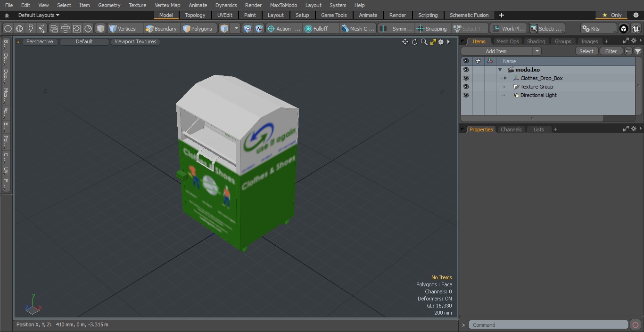Click the viewport rotate icon

tap(414, 42)
